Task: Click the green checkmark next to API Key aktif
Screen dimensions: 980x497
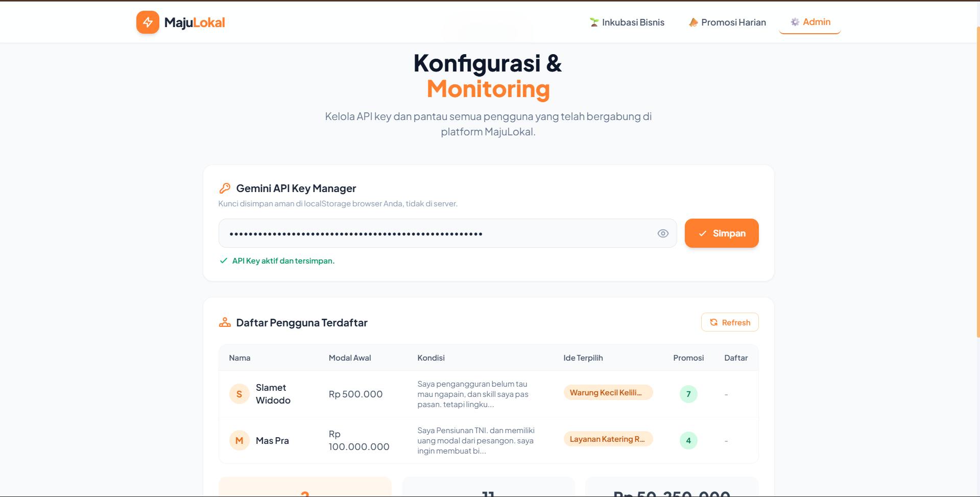Action: tap(223, 261)
